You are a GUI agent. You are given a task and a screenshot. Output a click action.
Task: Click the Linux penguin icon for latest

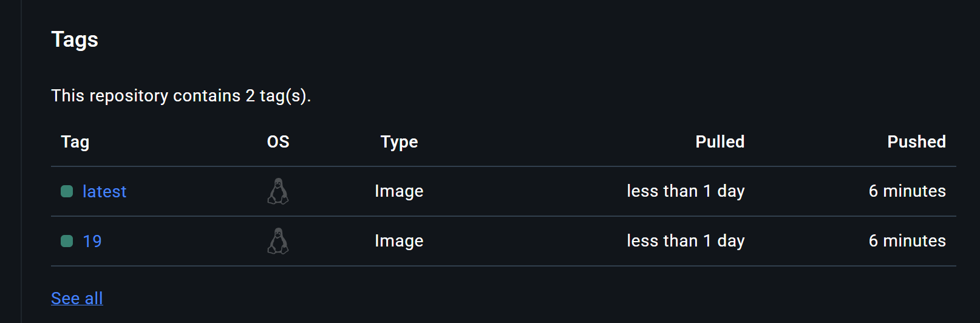click(x=278, y=191)
